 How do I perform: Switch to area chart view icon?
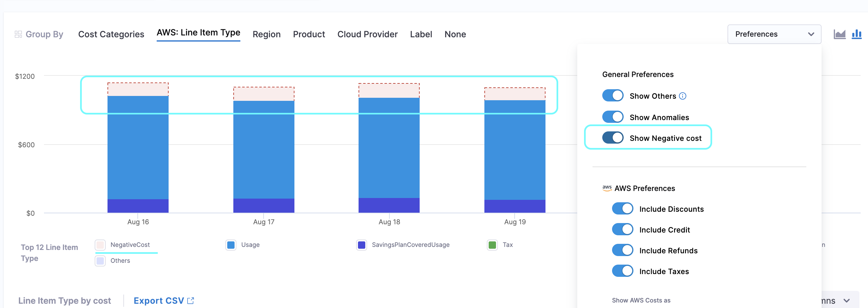coord(839,34)
